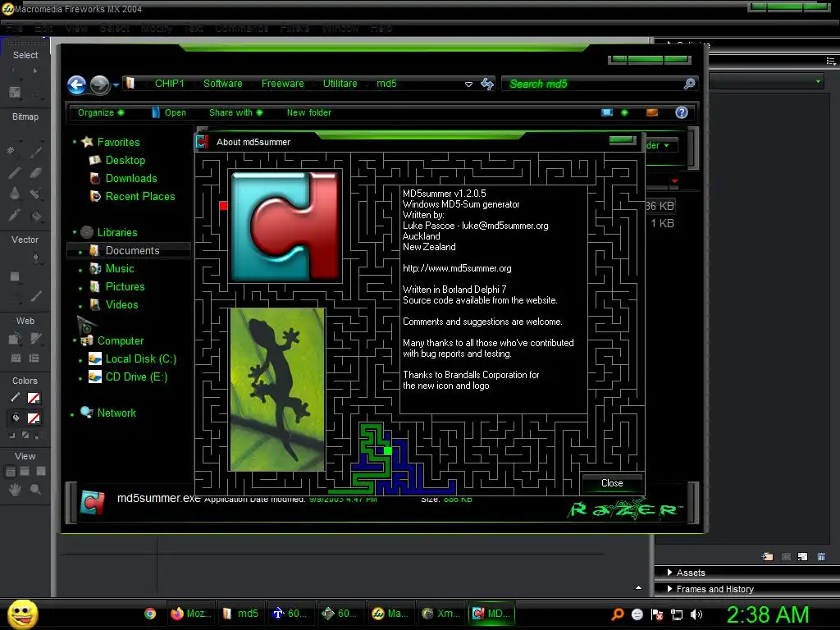The width and height of the screenshot is (840, 630).
Task: Collapse the Computer tree group
Action: 75,340
